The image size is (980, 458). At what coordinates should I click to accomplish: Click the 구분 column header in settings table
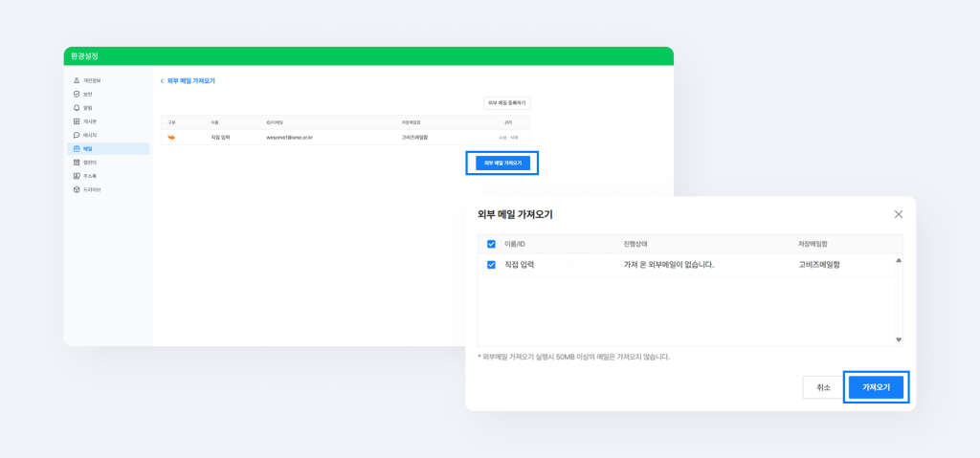click(x=171, y=122)
